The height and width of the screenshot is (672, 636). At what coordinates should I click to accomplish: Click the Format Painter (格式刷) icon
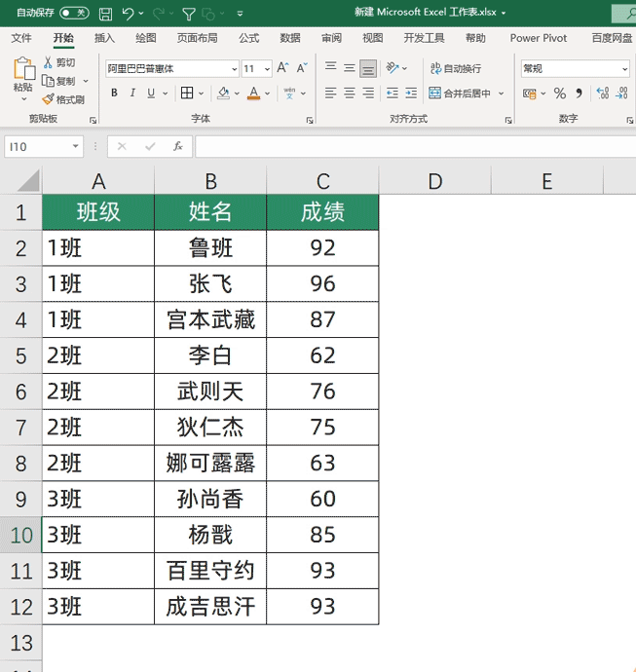[48, 99]
